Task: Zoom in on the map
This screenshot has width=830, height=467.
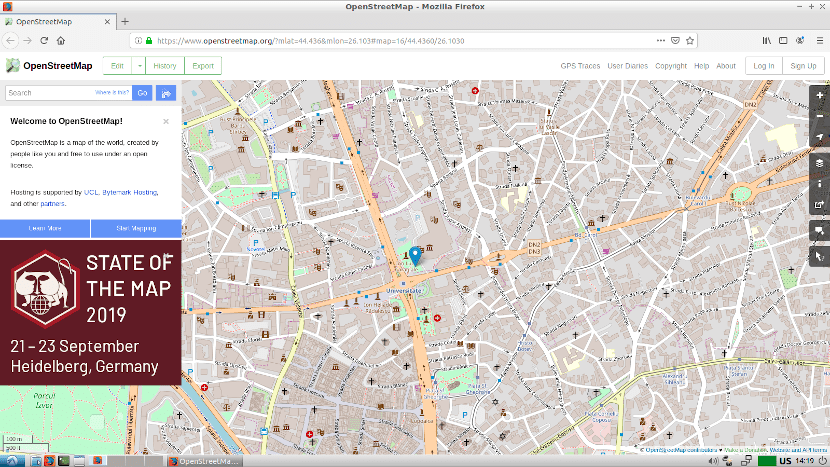Action: click(819, 96)
